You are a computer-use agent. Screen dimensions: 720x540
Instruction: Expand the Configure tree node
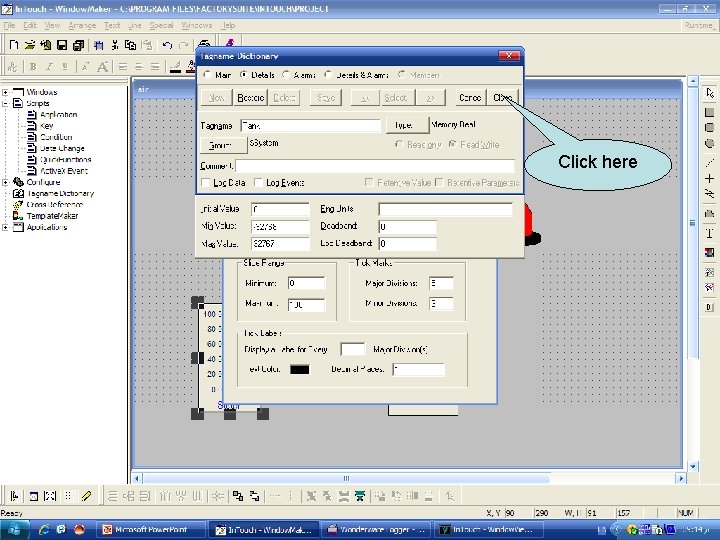6,182
